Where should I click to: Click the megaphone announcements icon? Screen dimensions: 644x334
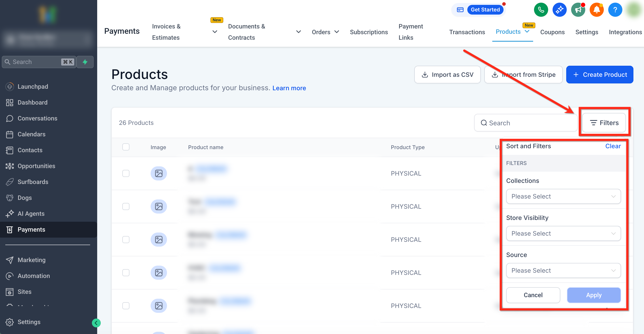pos(578,10)
